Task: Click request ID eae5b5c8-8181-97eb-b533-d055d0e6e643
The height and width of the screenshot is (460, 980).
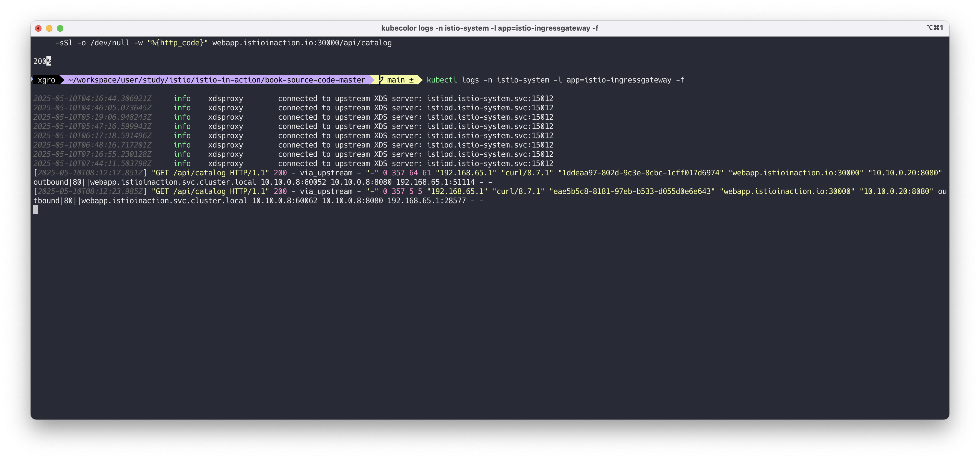Action: (x=632, y=191)
